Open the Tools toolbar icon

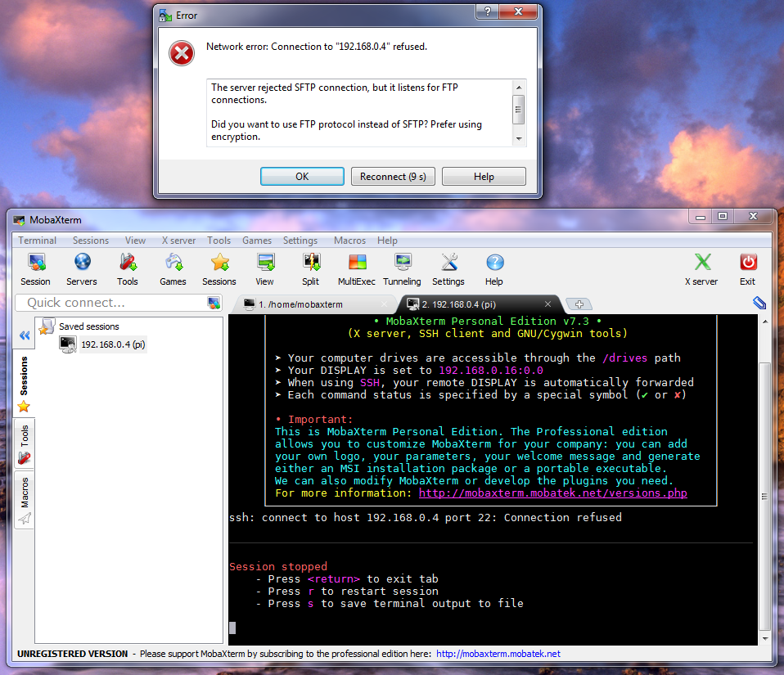click(128, 269)
